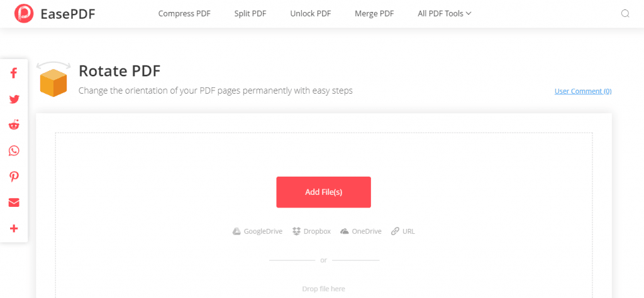Viewport: 644px width, 298px height.
Task: Expand the All PDF Tools dropdown
Action: (x=445, y=14)
